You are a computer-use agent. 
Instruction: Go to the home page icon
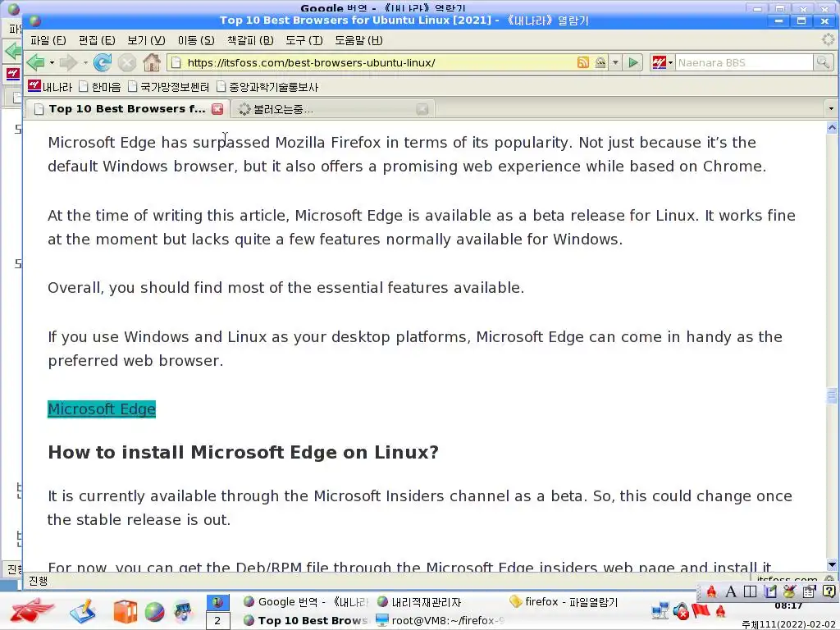pos(152,62)
